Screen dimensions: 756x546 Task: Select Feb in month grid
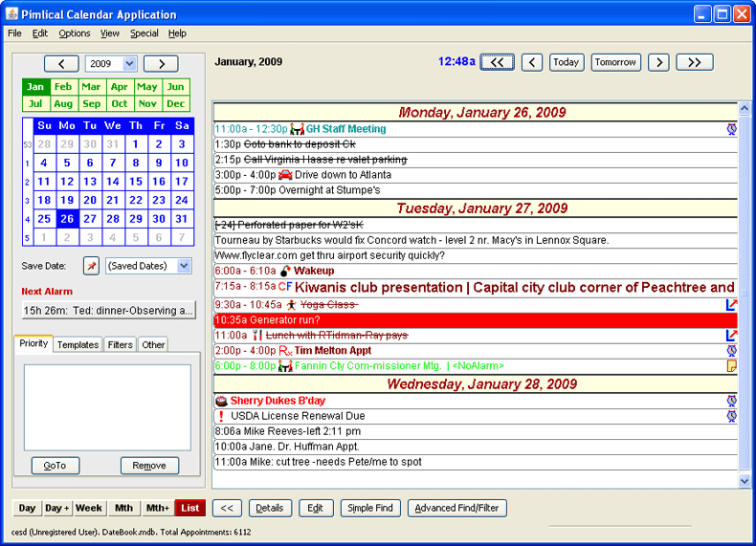[63, 87]
